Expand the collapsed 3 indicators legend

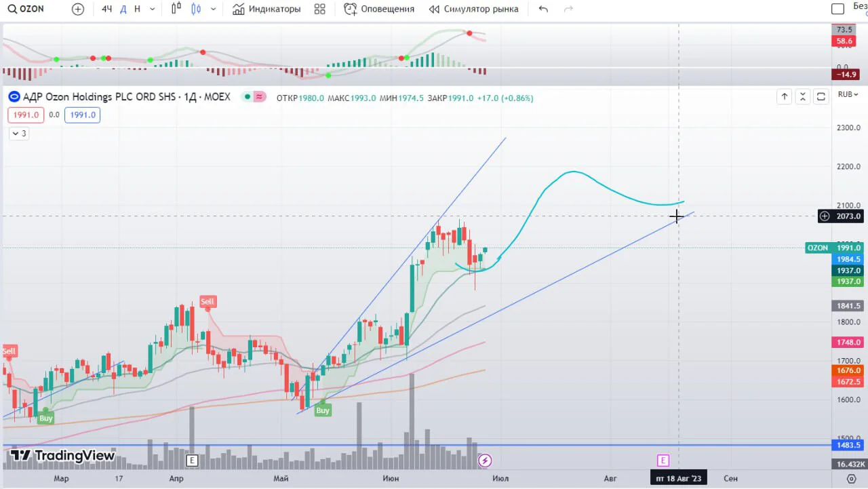(19, 134)
